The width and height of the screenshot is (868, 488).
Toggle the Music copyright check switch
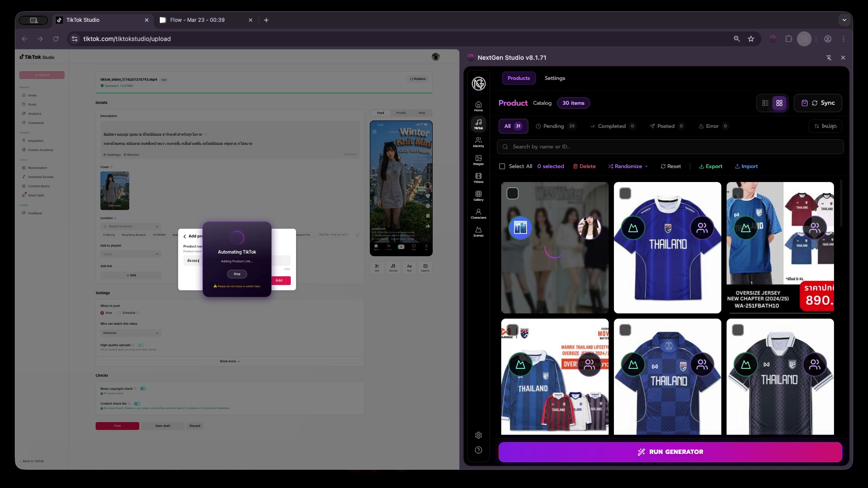click(x=143, y=388)
